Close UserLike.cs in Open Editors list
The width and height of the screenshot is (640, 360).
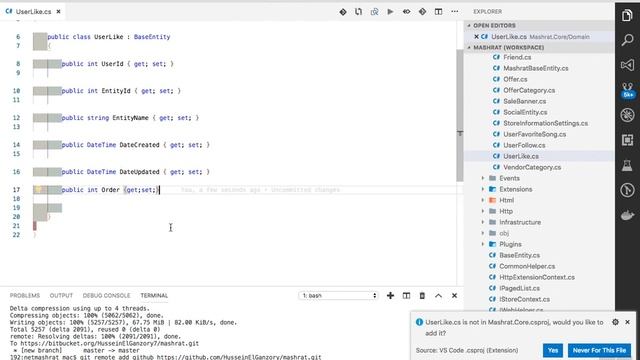(476, 37)
